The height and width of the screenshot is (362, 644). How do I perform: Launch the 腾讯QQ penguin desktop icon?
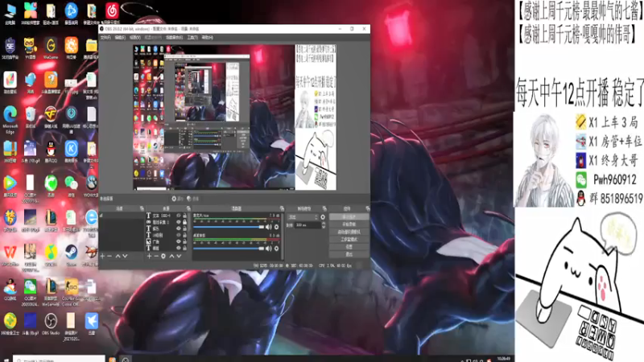tap(51, 152)
